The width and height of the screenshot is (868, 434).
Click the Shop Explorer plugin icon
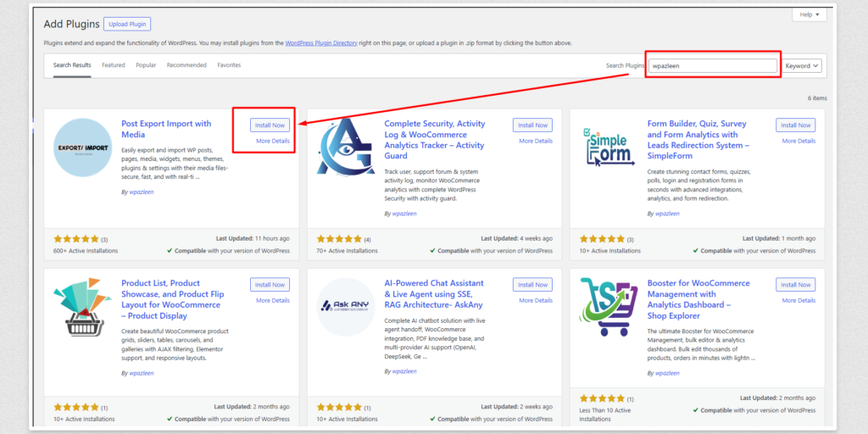tap(608, 307)
